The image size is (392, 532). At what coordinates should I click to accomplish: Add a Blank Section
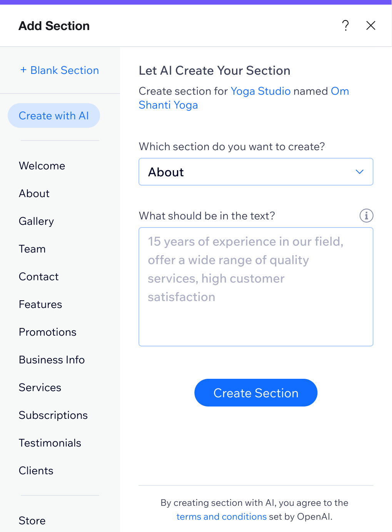(60, 70)
